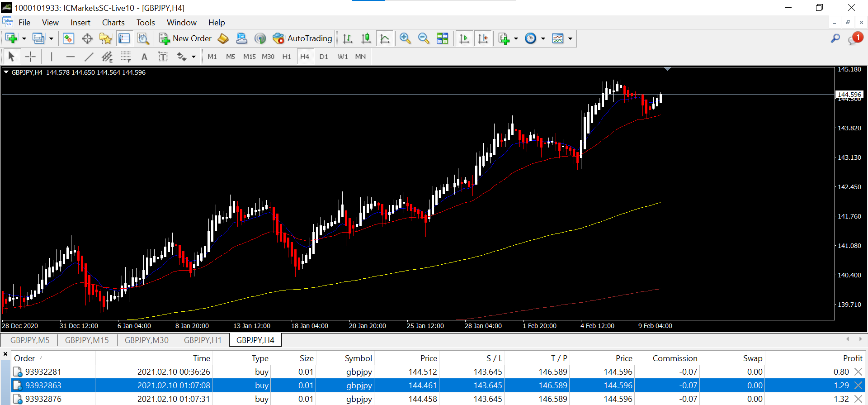Viewport: 868px width, 405px height.
Task: Draw a vertical line
Action: tap(52, 57)
